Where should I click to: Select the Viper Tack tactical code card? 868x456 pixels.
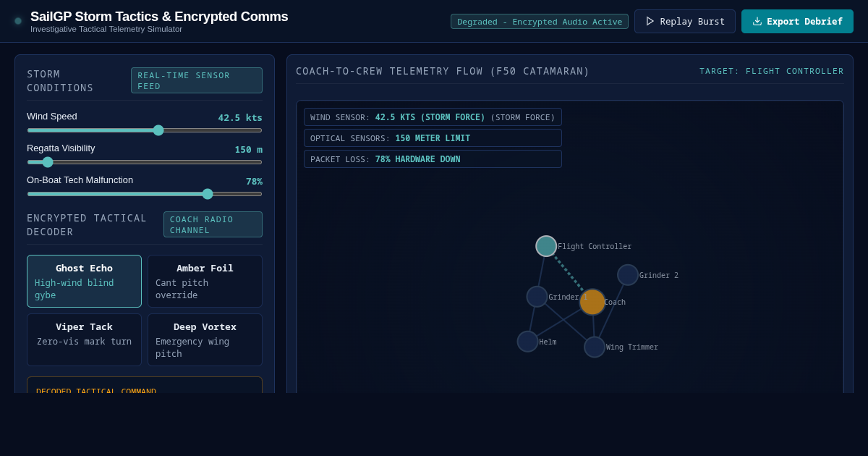pyautogui.click(x=84, y=339)
